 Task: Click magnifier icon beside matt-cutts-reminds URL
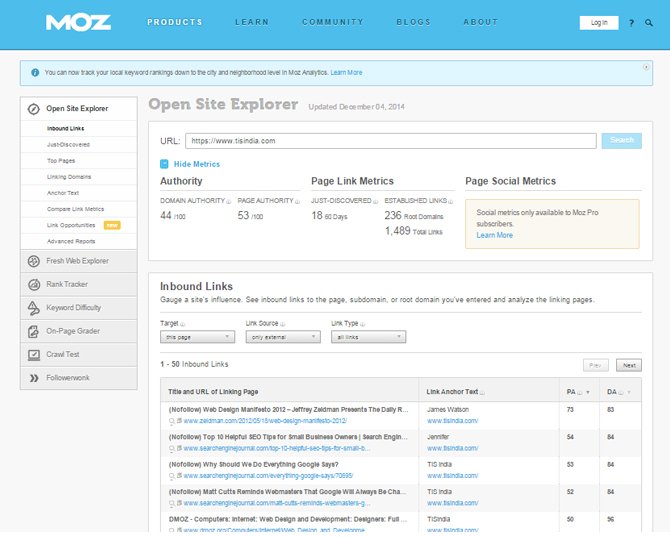tap(172, 503)
